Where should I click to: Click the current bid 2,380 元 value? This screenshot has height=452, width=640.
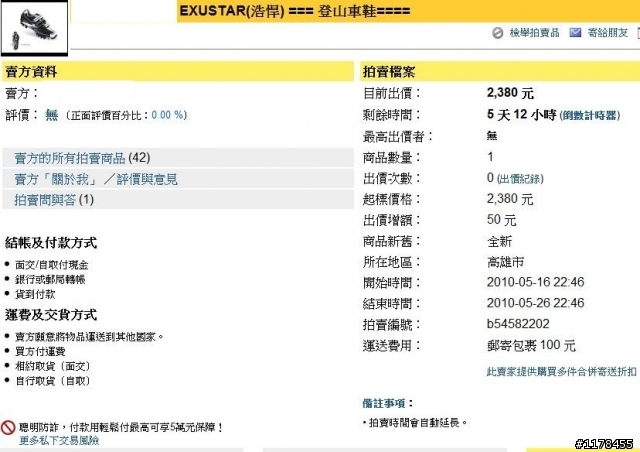510,93
